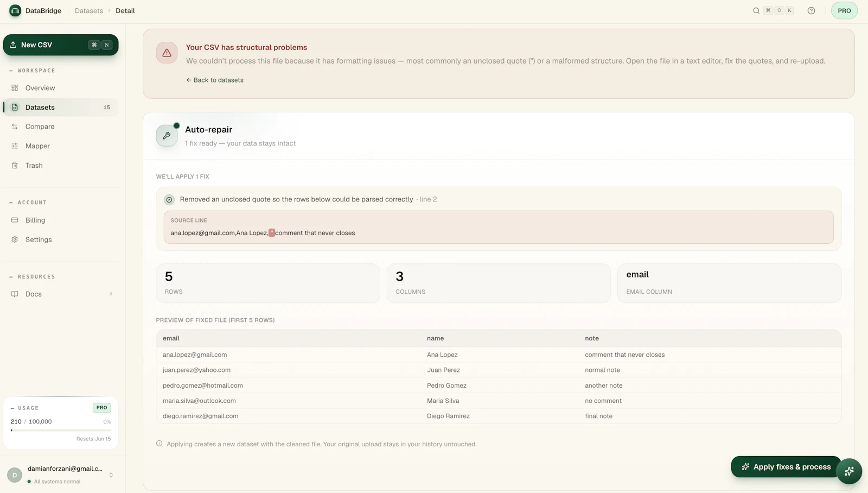Open the Billing page
This screenshot has width=868, height=493.
(61, 220)
